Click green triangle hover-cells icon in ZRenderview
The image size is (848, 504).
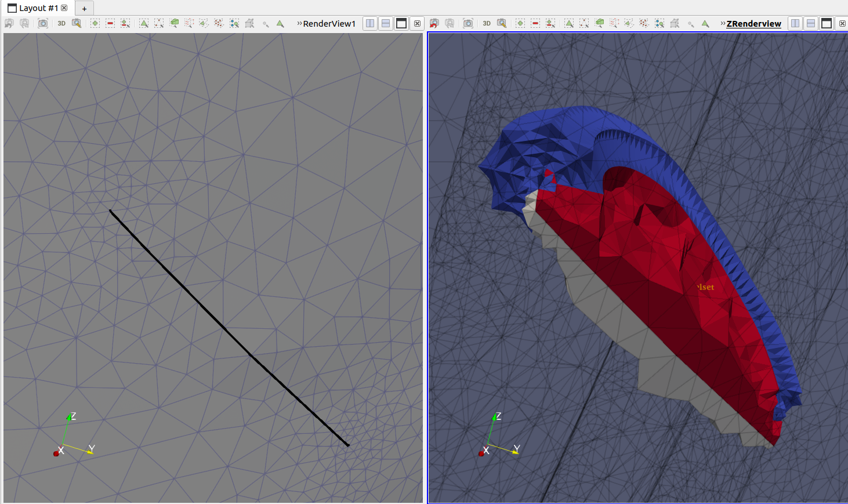[705, 23]
